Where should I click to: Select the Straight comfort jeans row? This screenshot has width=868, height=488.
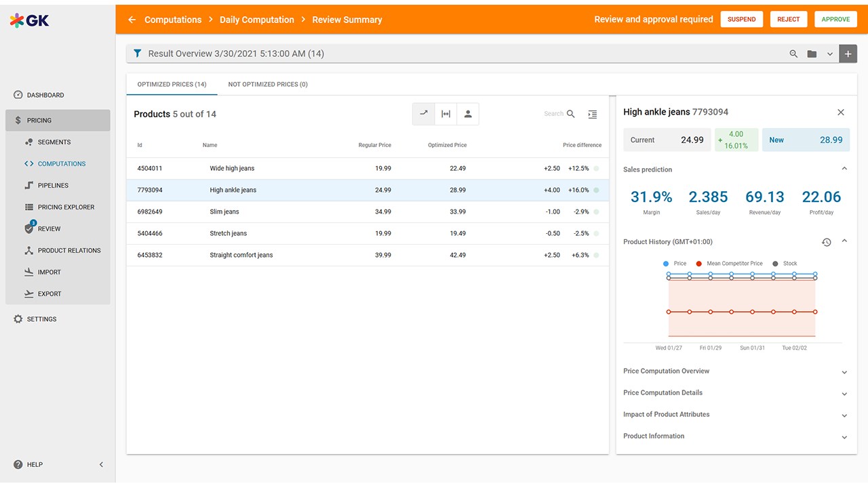click(x=368, y=256)
